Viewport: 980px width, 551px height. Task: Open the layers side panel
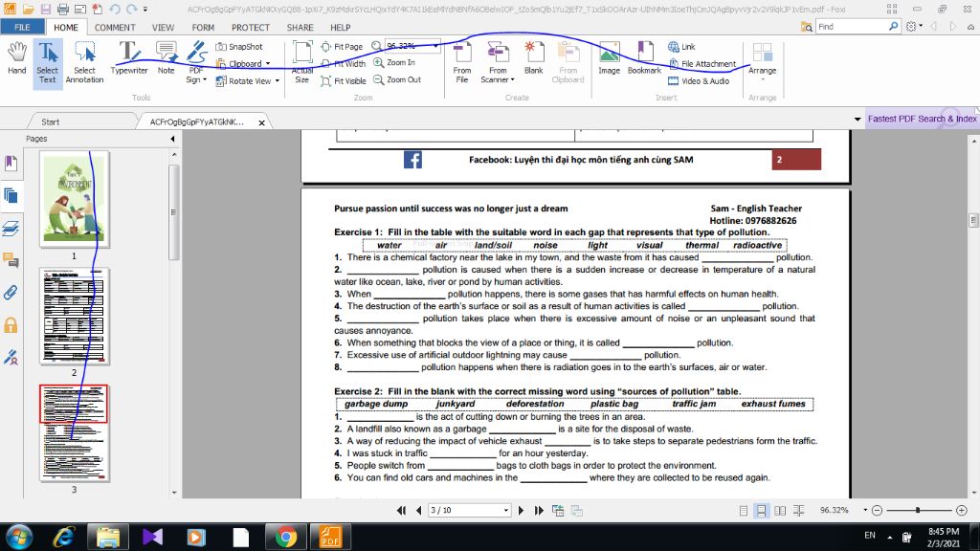point(11,229)
